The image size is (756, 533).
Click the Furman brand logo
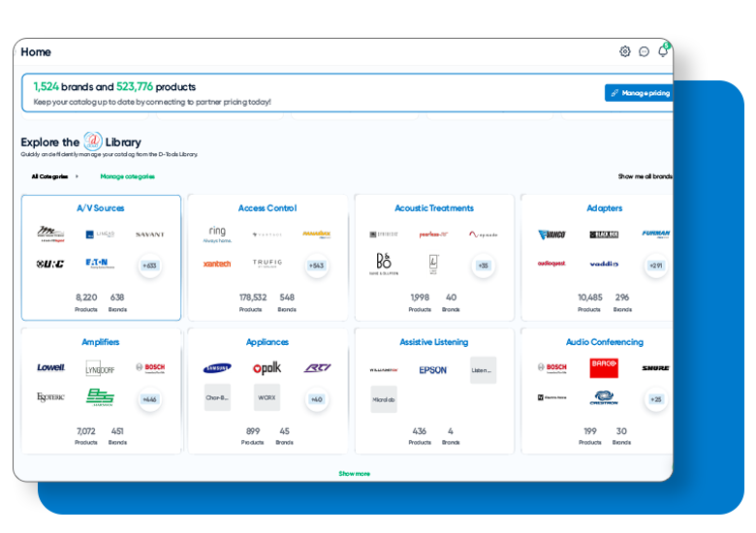tap(656, 235)
